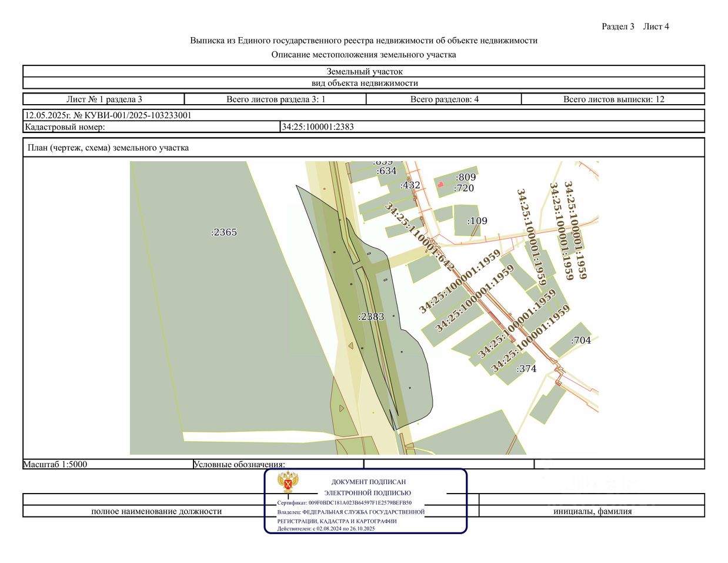Click the small red building marker near ":809"
Viewport: 728px width, 563px height.
coord(440,184)
